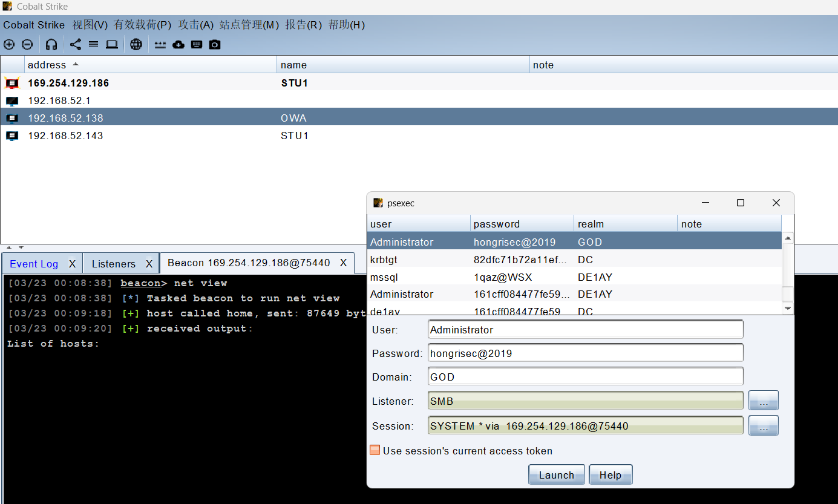Click the User input field
This screenshot has height=504, width=838.
[x=585, y=330]
